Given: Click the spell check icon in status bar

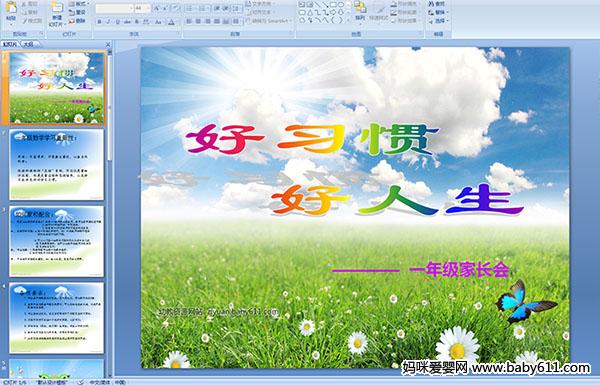Looking at the screenshot, I should click(81, 382).
